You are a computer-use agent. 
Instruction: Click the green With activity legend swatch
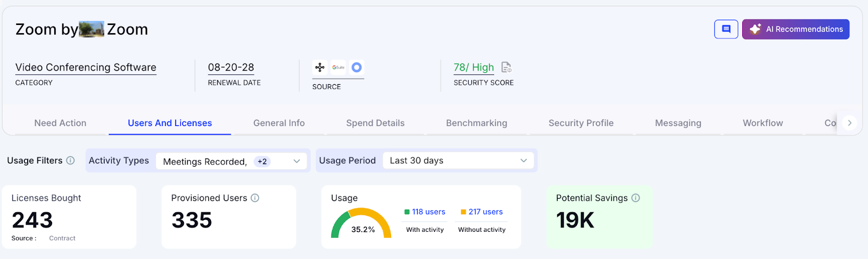(407, 212)
